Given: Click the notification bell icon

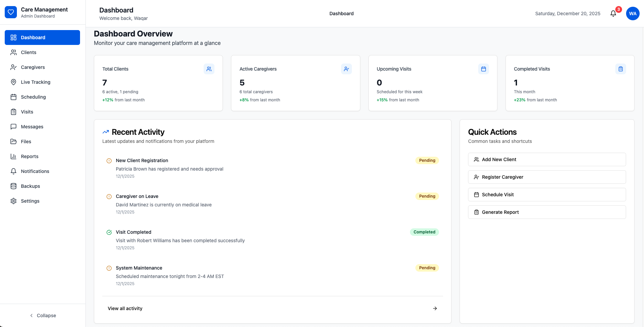Looking at the screenshot, I should click(x=614, y=14).
